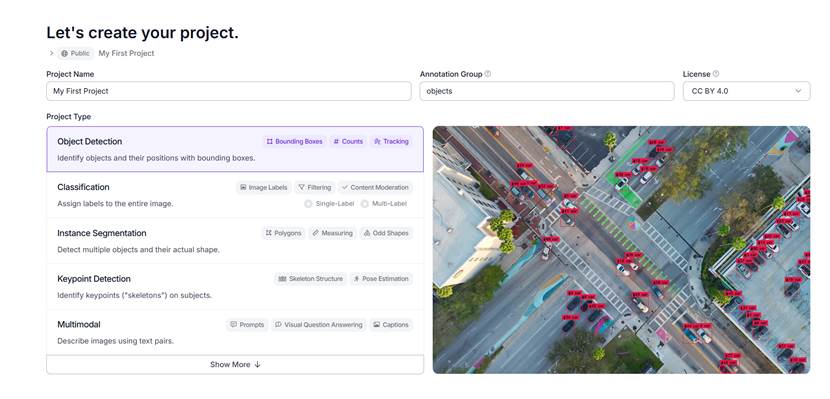This screenshot has height=399, width=830.
Task: Click text Identify keypoints on subjects
Action: [x=134, y=295]
